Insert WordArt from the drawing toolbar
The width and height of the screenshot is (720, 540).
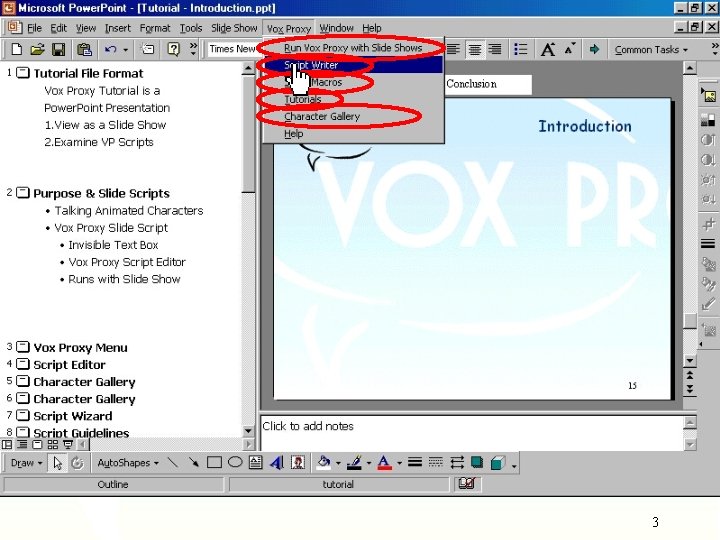point(276,463)
